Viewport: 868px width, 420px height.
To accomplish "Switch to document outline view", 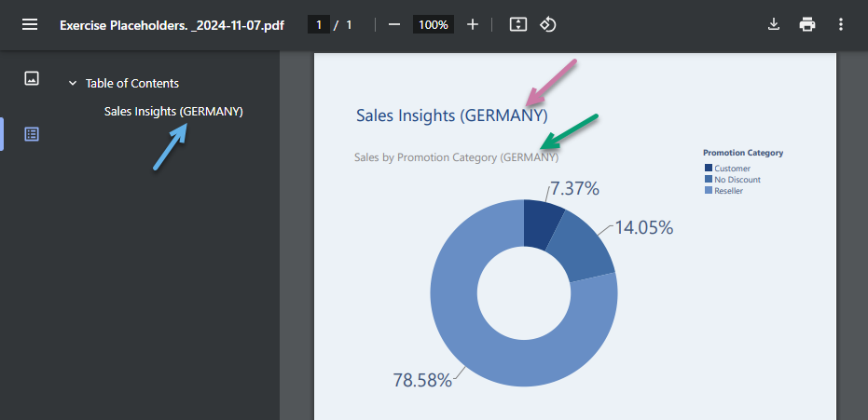I will (x=32, y=134).
